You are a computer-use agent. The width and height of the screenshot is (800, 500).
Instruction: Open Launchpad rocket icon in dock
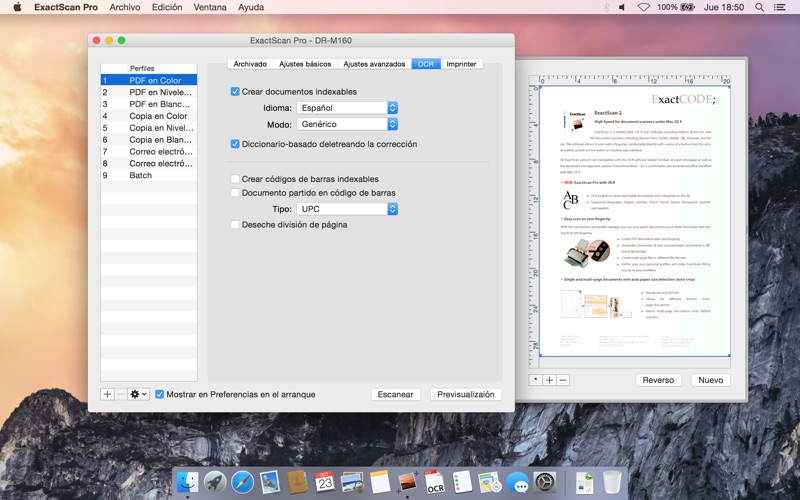(215, 482)
